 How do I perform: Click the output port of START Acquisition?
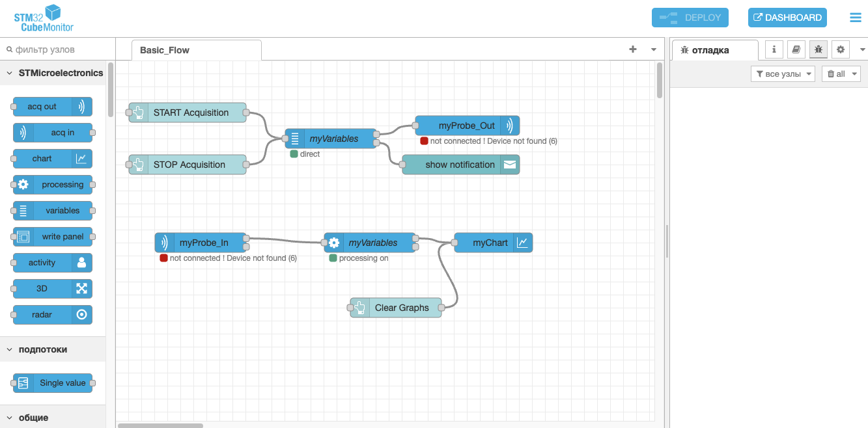(245, 113)
